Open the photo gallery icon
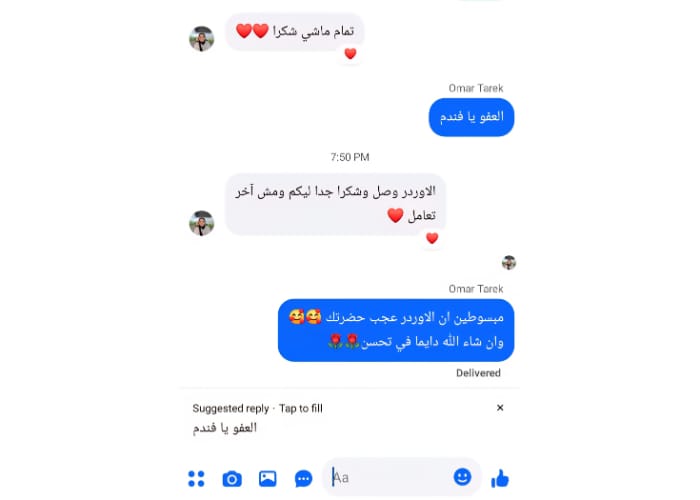Screen dimensions: 700x500 point(267,479)
